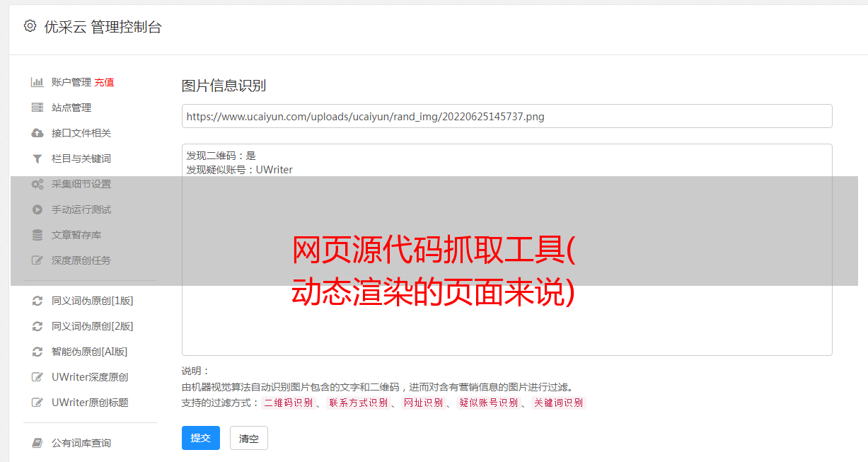This screenshot has height=462, width=868.
Task: Click the 疑似账号识别 tag
Action: point(488,403)
